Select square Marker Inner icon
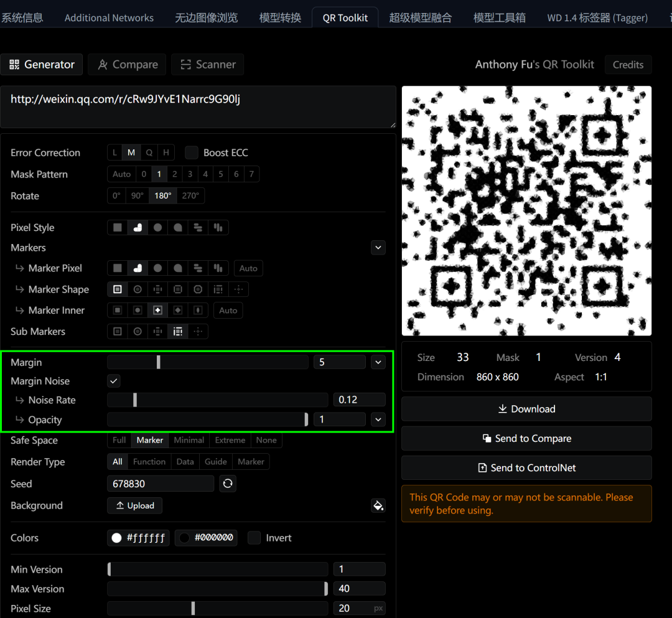672x618 pixels. (117, 311)
